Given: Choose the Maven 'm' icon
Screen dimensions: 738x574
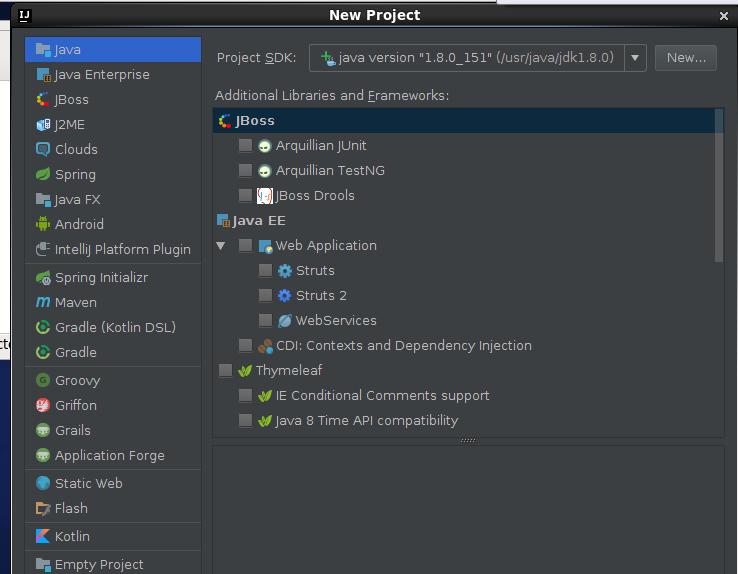Looking at the screenshot, I should (x=43, y=302).
